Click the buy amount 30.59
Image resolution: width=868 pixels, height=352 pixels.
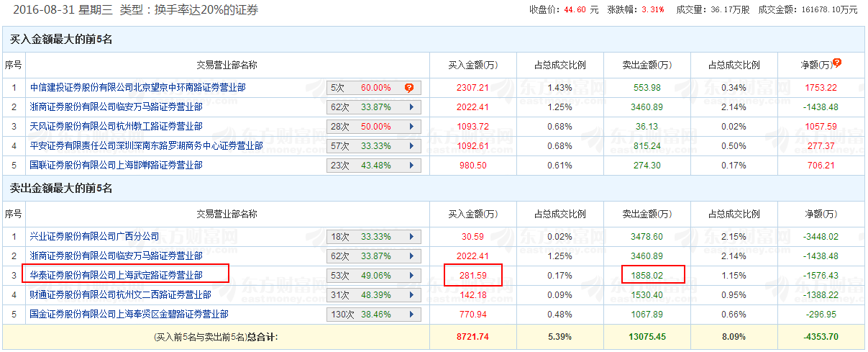coord(472,236)
